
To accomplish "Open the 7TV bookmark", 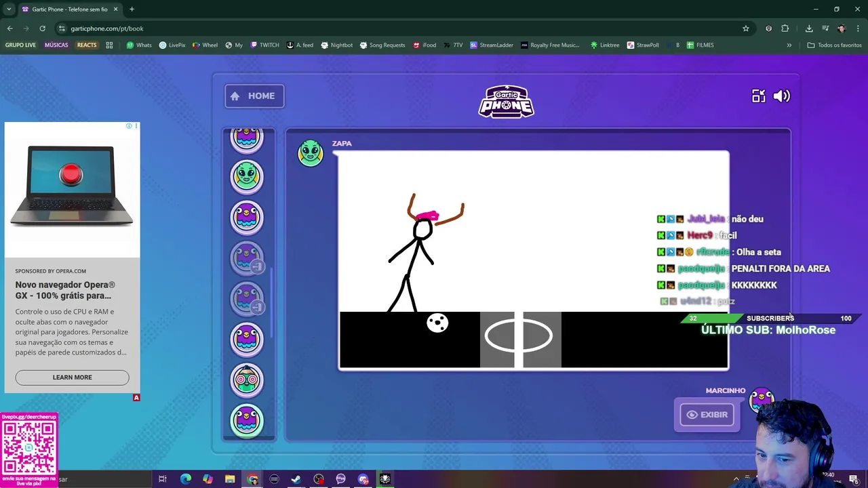I will (453, 45).
